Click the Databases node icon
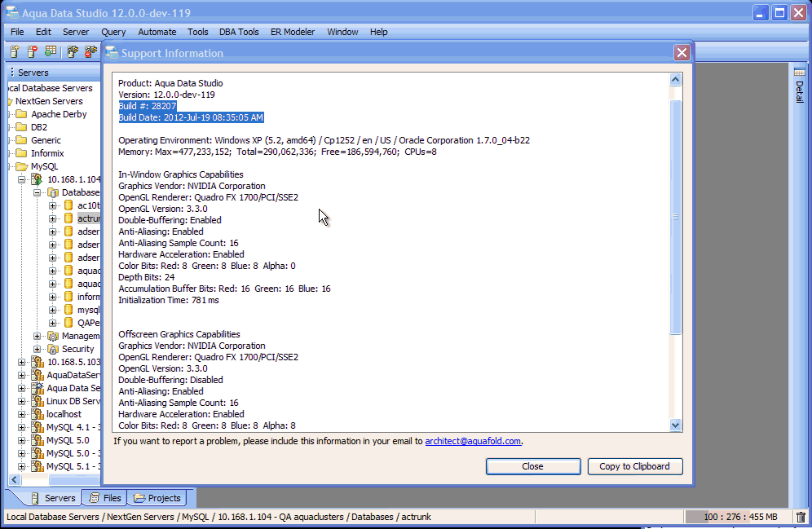 (x=53, y=192)
